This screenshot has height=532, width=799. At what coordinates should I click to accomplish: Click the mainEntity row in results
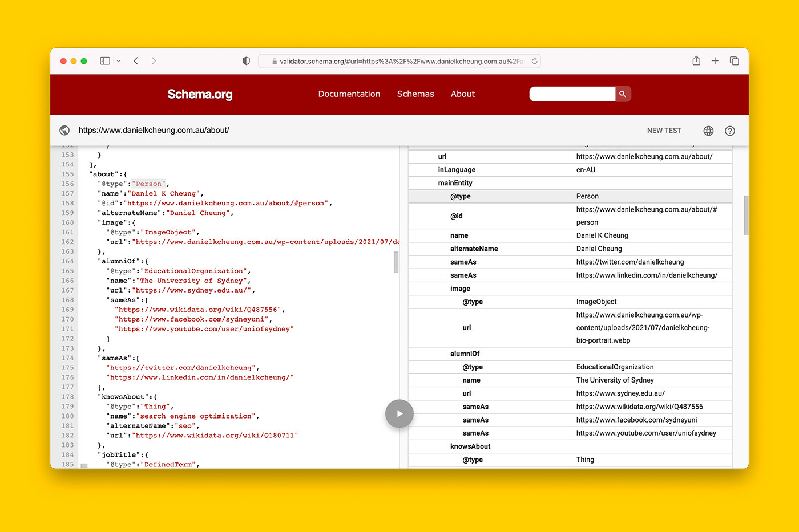pyautogui.click(x=570, y=183)
